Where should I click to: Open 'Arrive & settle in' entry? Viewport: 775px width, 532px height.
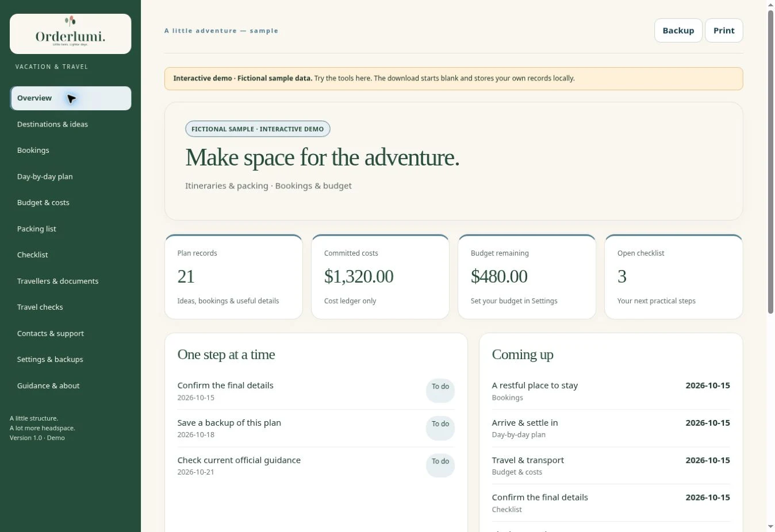coord(611,428)
